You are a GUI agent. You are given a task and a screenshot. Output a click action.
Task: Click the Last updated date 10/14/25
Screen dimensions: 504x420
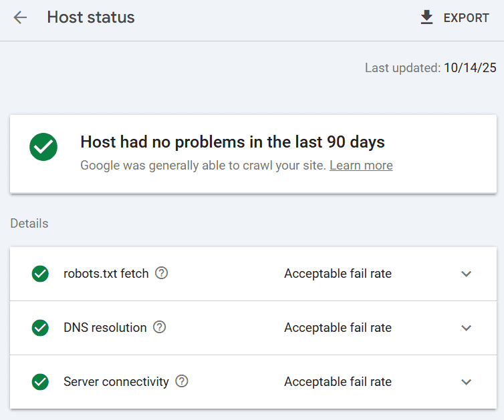click(470, 68)
